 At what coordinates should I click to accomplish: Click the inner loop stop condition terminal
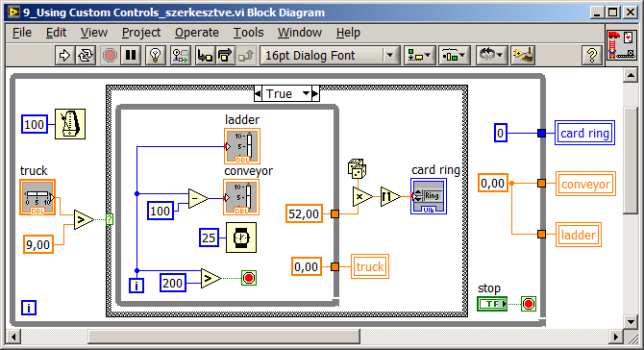pyautogui.click(x=249, y=278)
